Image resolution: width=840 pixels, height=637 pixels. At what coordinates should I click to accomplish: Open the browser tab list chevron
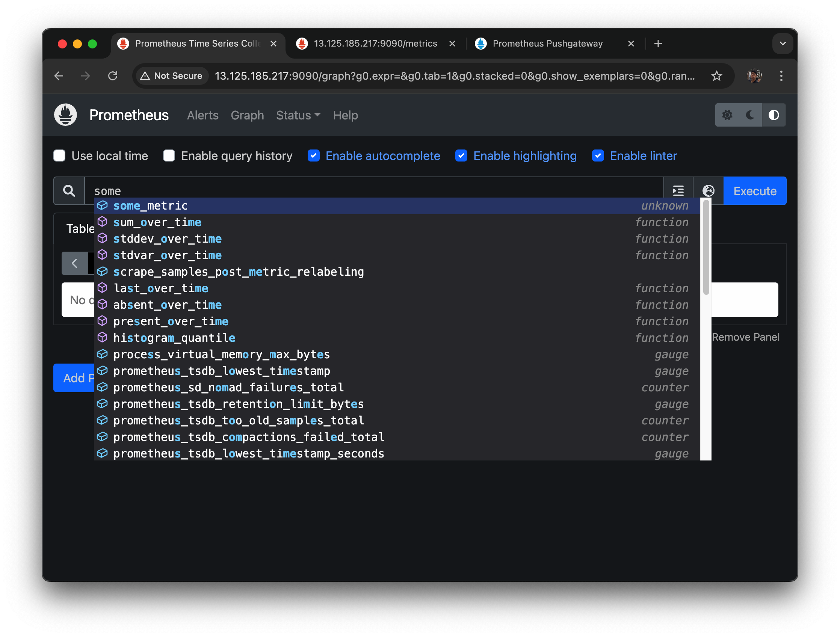pyautogui.click(x=782, y=44)
